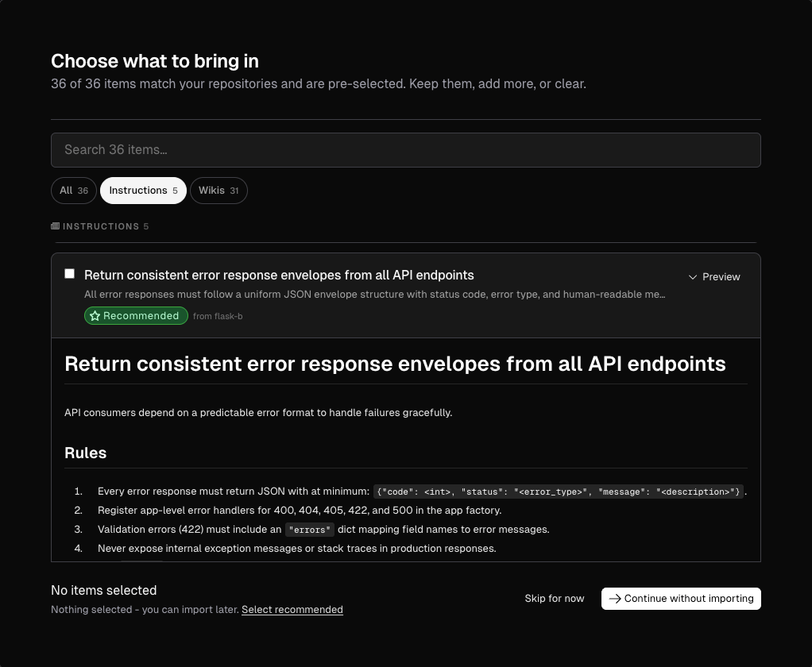812x667 pixels.
Task: Click the 'from flask-b' source label
Action: coord(218,316)
